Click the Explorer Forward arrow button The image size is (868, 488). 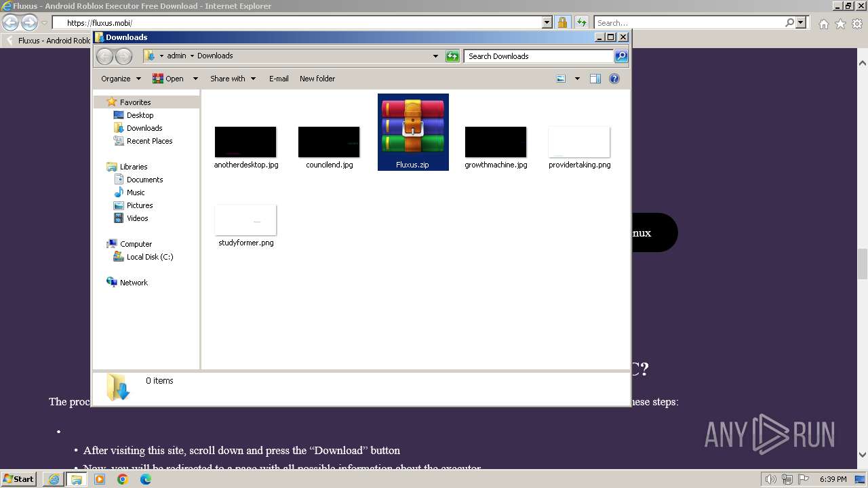pos(123,56)
